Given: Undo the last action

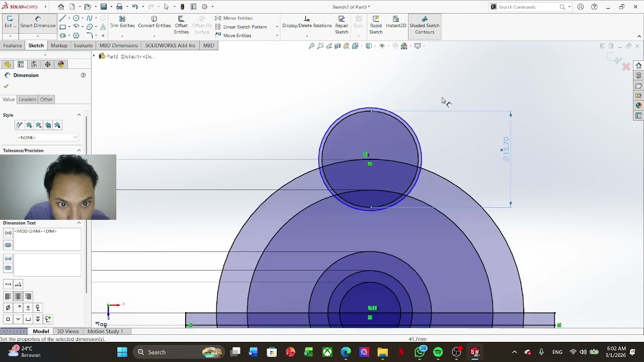Looking at the screenshot, I should (x=135, y=7).
